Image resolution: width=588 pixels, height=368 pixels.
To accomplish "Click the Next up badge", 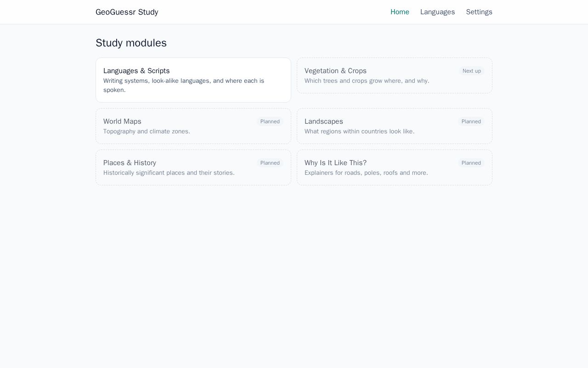I will coord(471,71).
